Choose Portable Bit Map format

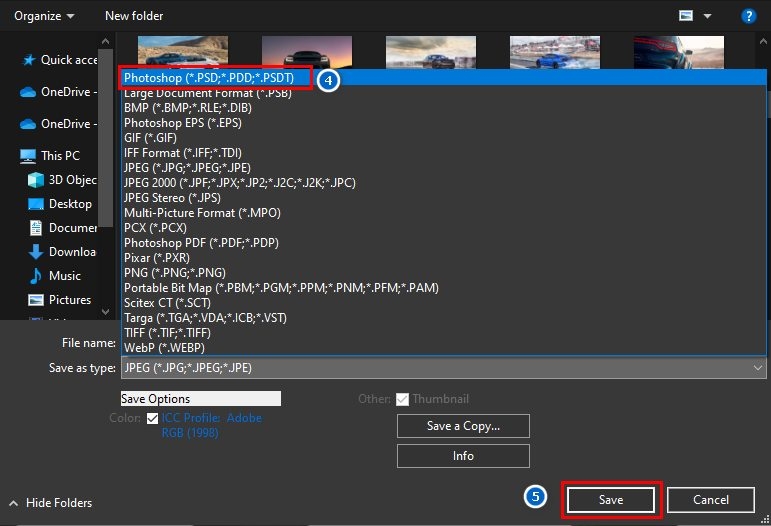(443, 288)
